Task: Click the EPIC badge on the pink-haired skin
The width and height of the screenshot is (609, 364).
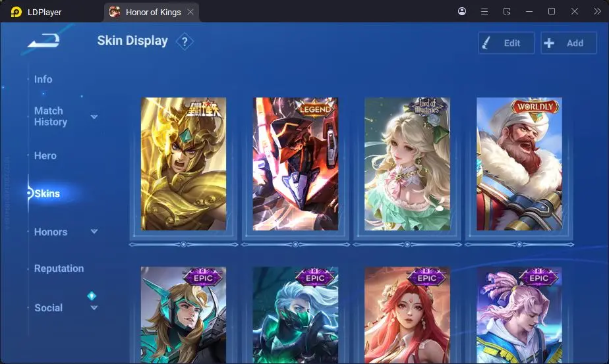Action: click(x=538, y=278)
